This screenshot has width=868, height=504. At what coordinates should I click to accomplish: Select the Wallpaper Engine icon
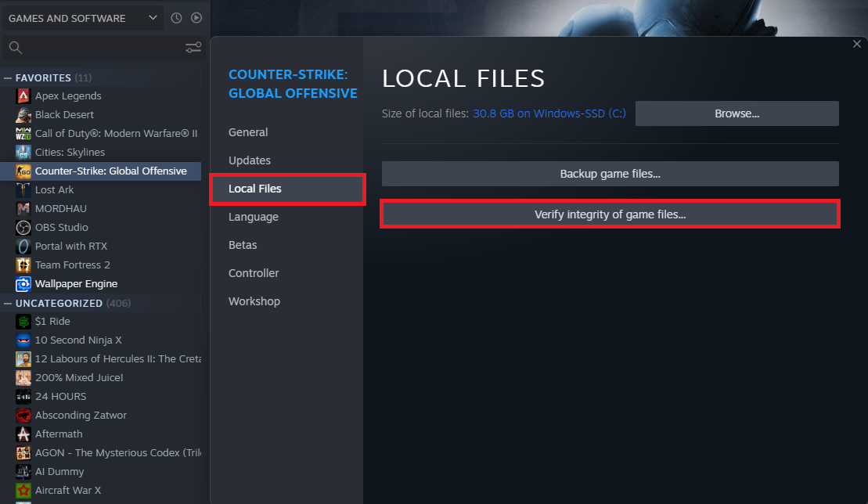click(23, 284)
